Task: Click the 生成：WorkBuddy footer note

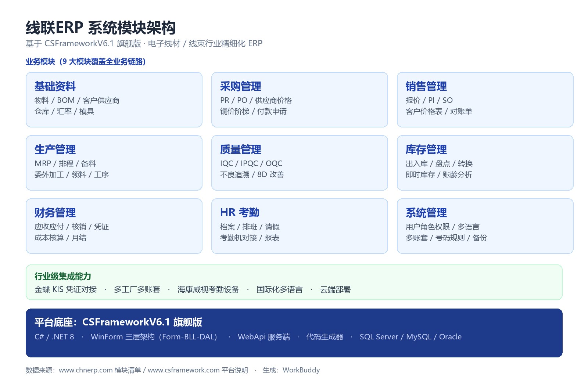Action: pos(291,370)
